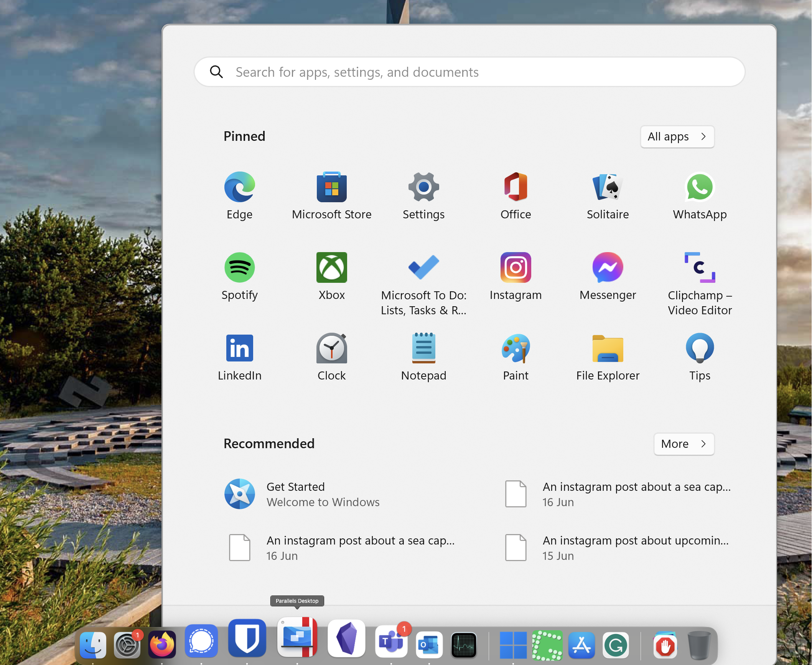Open the Xbox app
The height and width of the screenshot is (665, 812).
pos(332,276)
